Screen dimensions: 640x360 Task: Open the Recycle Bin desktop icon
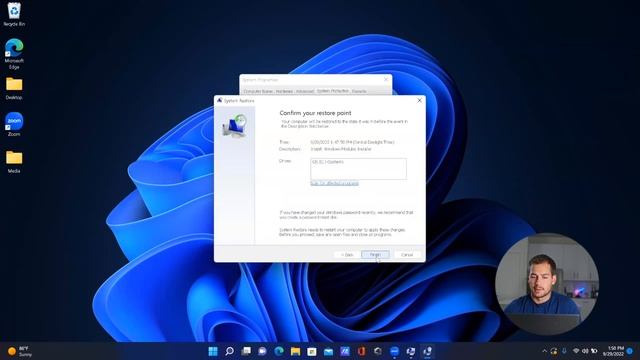14,15
